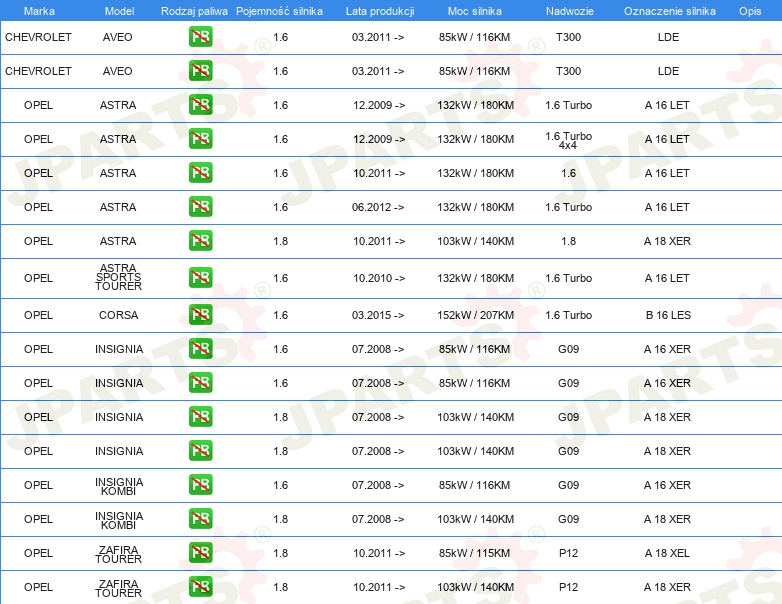Click A 16 LET in Astra 06.2012 row
This screenshot has height=604, width=782.
[x=667, y=207]
